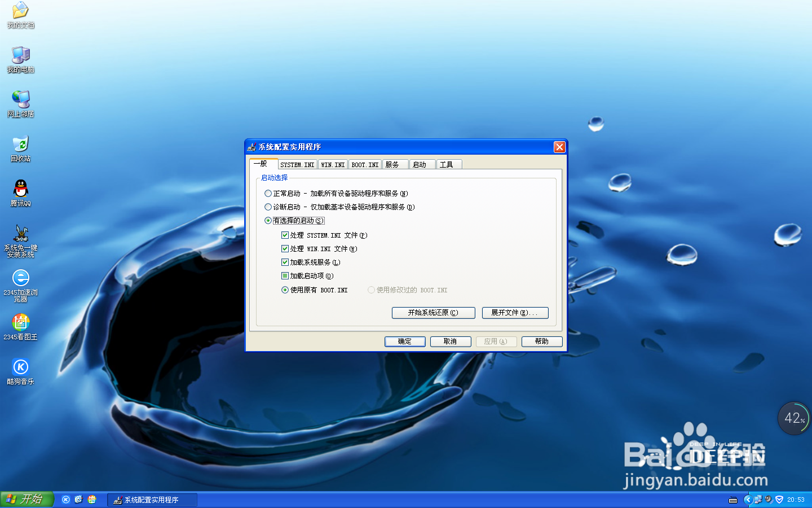The image size is (812, 508).
Task: Click the 20:53 taskbar clock
Action: click(x=796, y=500)
